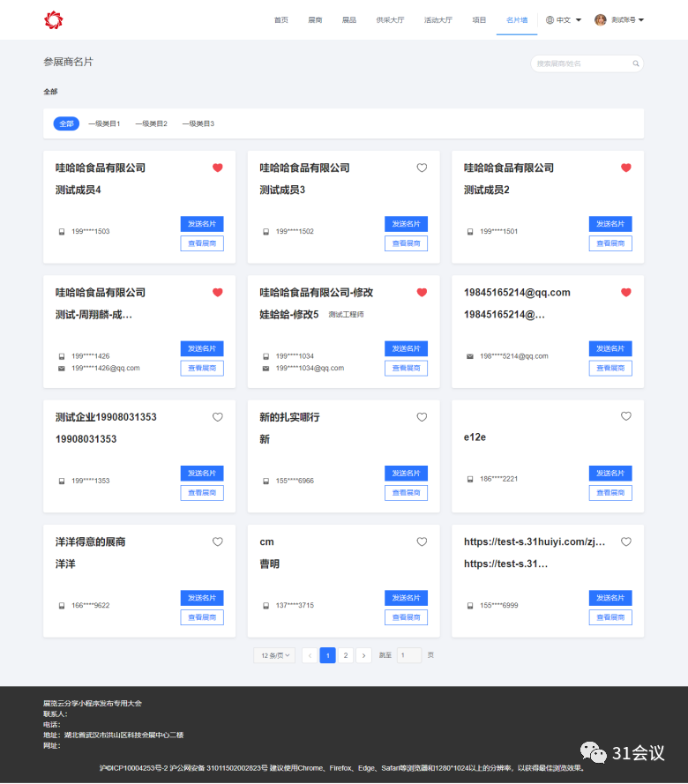Click phone icon beside 199****1503
This screenshot has width=688, height=784.
tap(62, 232)
